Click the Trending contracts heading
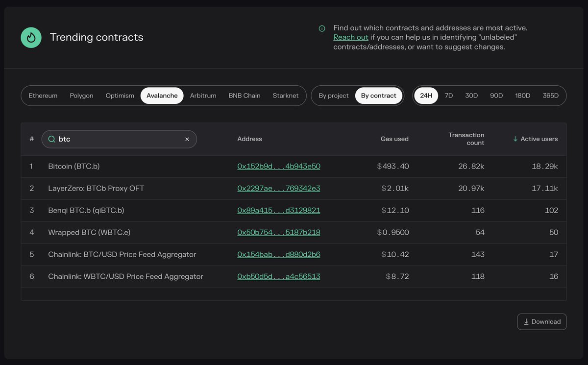Image resolution: width=588 pixels, height=365 pixels. [97, 37]
